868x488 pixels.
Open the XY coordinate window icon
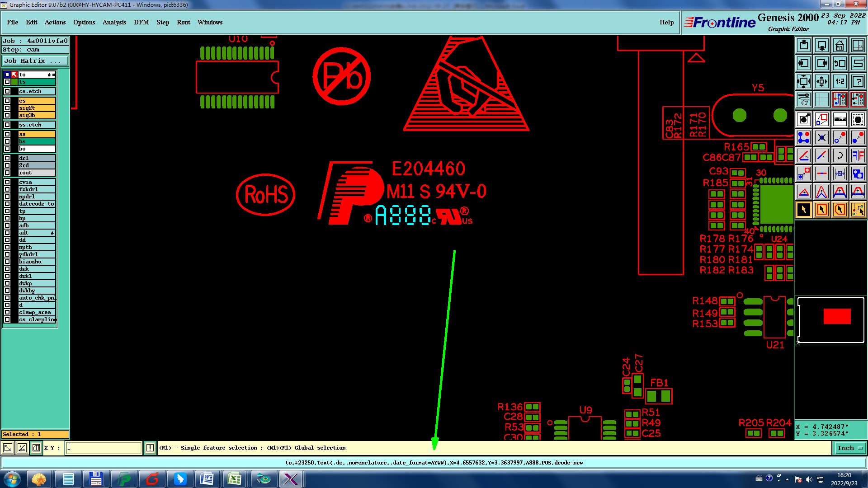tap(858, 45)
